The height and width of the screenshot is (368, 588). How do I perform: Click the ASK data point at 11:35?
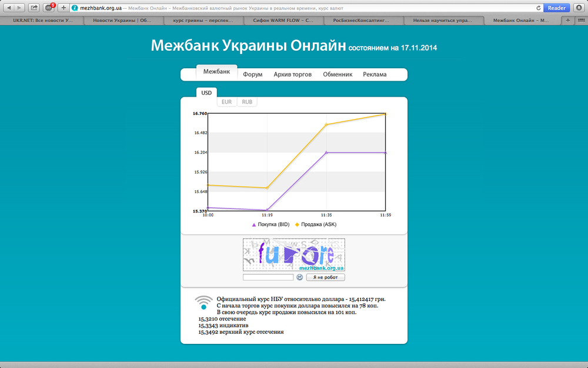(x=326, y=125)
